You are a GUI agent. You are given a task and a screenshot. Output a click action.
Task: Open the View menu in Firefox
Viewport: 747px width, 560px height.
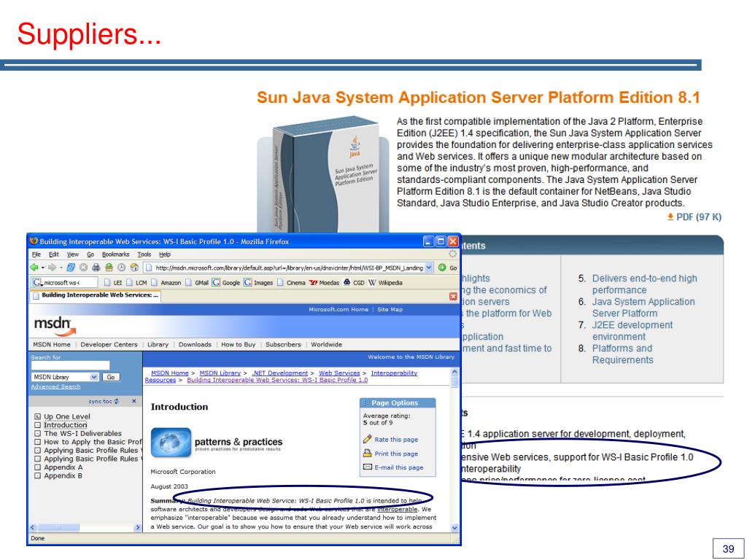73,254
